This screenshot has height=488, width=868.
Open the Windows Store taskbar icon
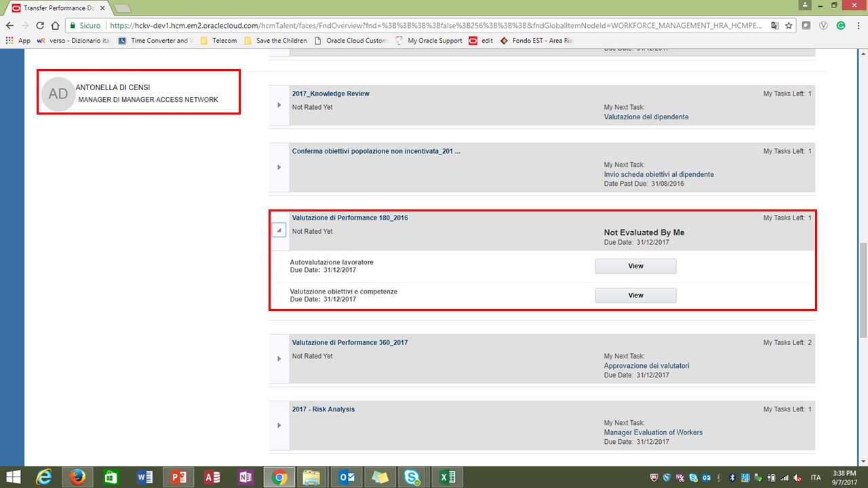coord(111,477)
